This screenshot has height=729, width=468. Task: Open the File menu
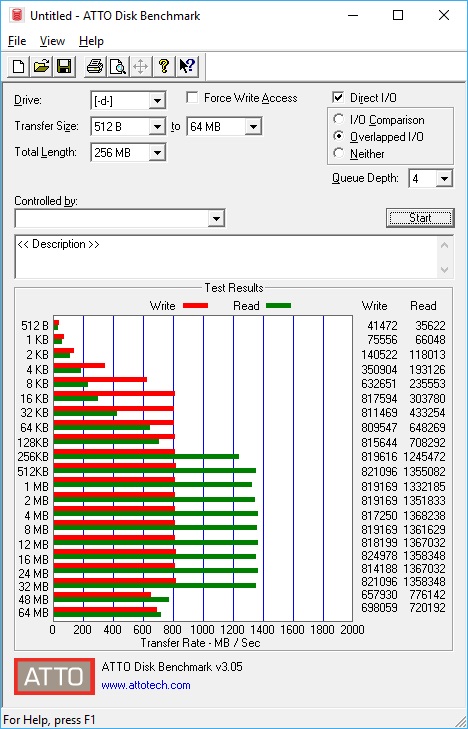tap(17, 41)
